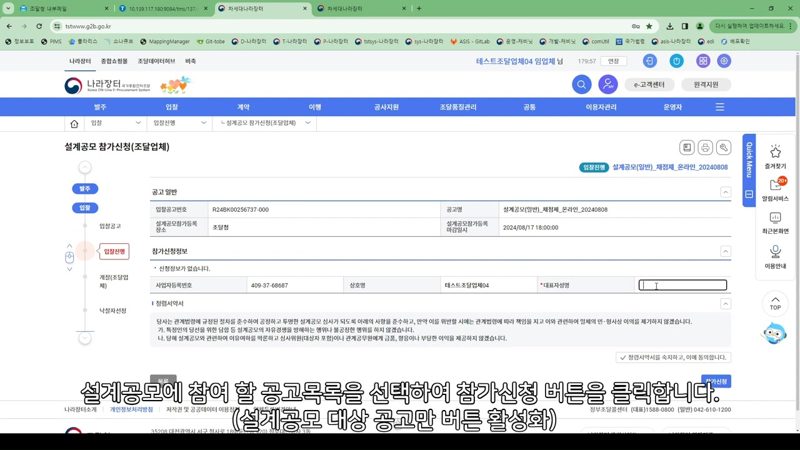Click the down circle arrow below process tracker
800x450 pixels.
[85, 338]
